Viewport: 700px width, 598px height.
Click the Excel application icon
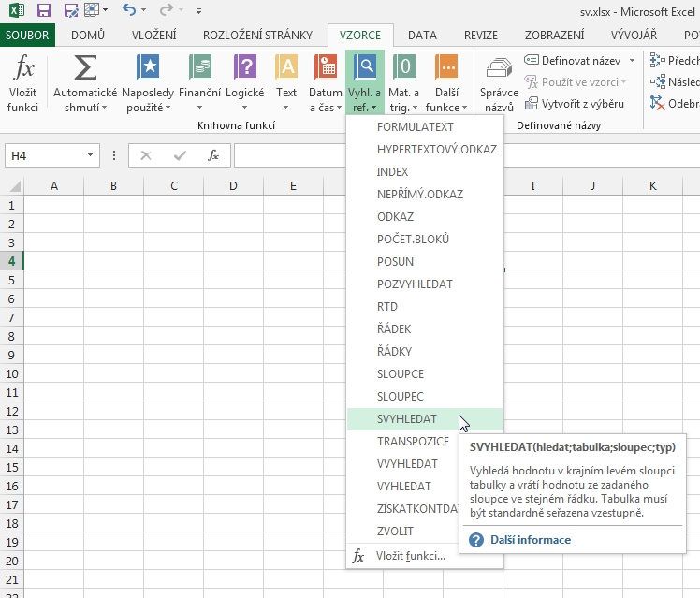[x=17, y=9]
